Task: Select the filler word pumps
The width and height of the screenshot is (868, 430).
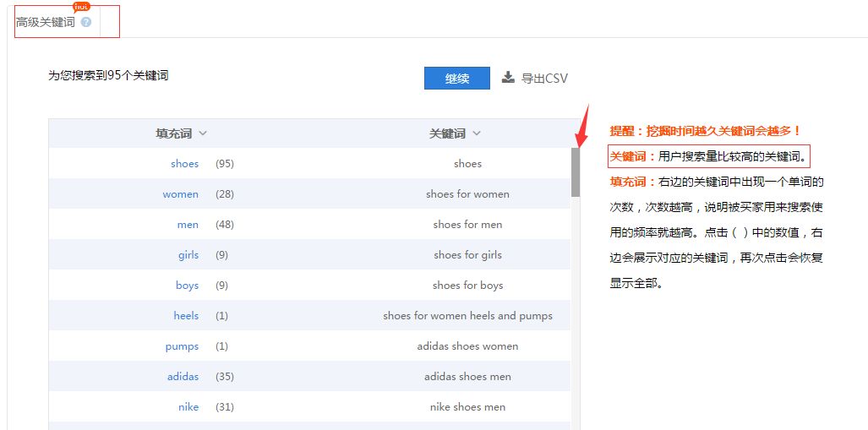Action: click(x=182, y=346)
